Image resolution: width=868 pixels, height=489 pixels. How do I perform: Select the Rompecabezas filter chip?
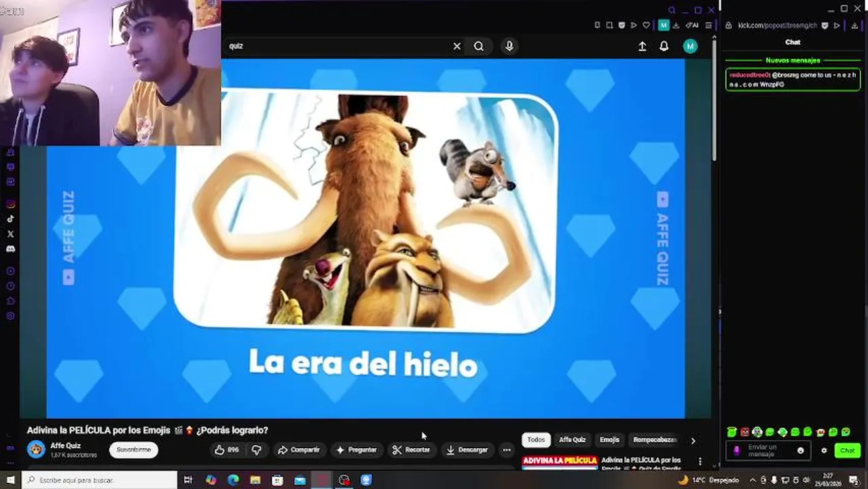[655, 440]
